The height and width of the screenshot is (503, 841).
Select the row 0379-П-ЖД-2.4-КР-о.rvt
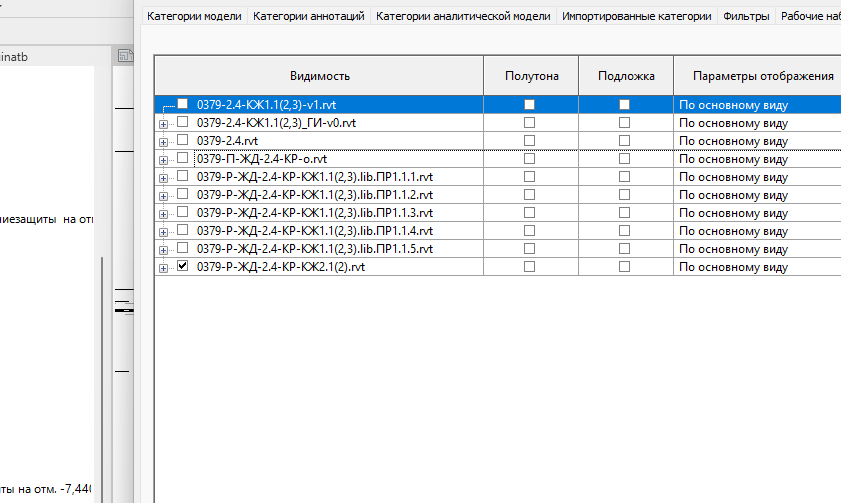[x=262, y=159]
